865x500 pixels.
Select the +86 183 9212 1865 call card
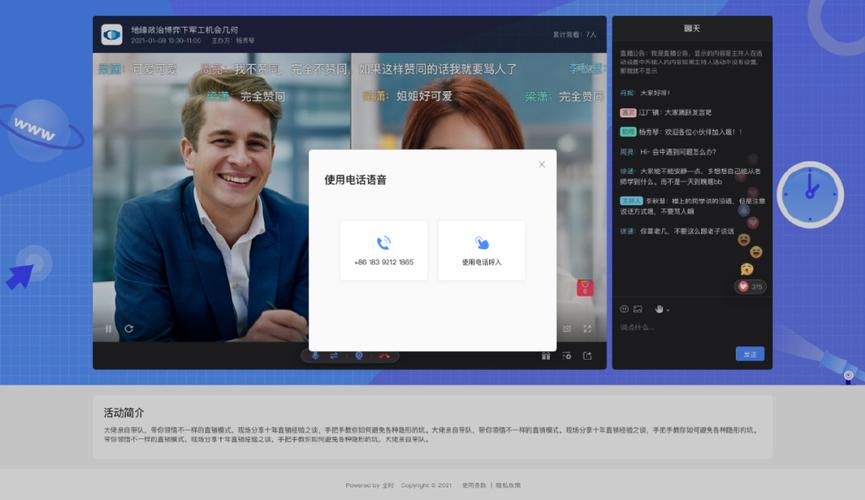[384, 251]
